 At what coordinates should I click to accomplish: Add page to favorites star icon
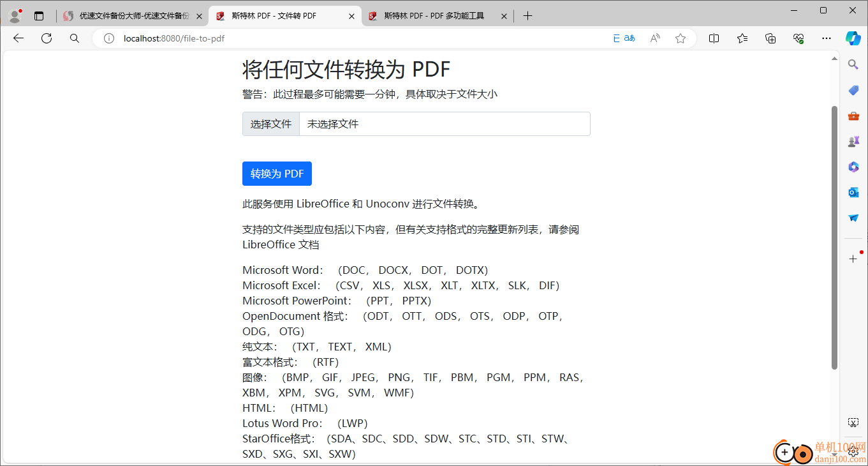[x=680, y=38]
